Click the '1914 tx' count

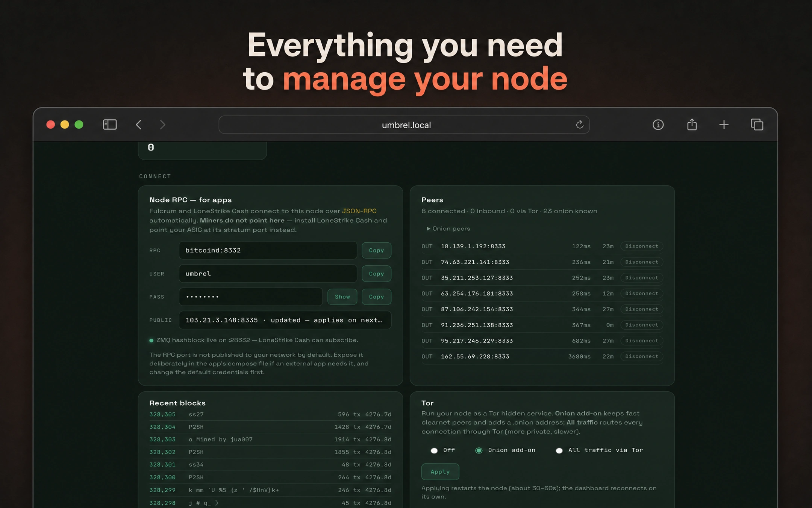[347, 439]
